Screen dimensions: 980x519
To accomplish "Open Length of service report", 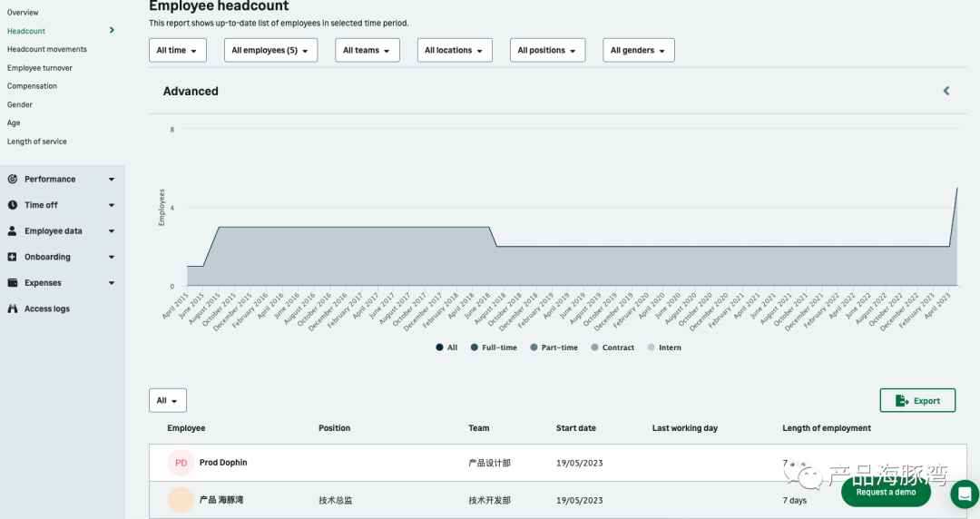I will (37, 142).
